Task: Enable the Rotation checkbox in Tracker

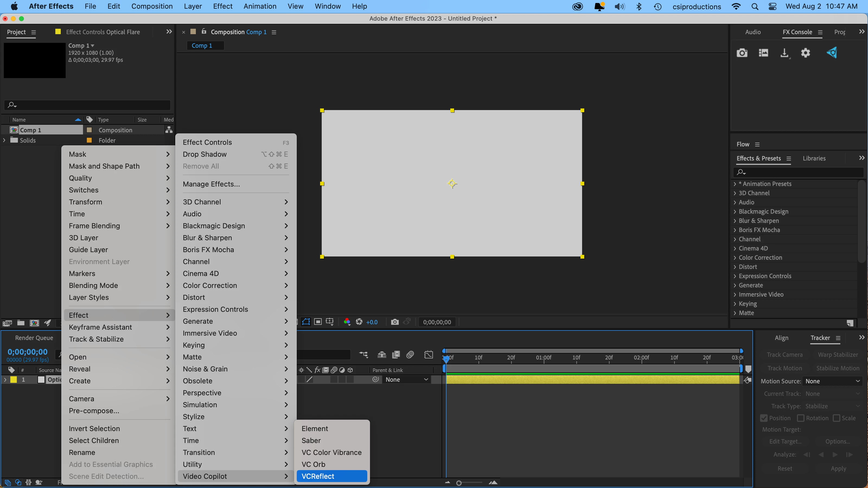Action: click(x=801, y=418)
